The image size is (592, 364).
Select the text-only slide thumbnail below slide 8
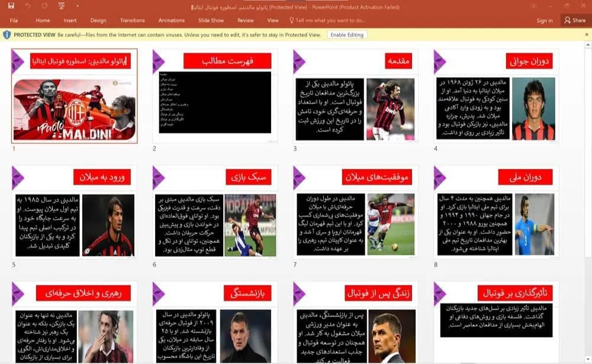[496, 323]
